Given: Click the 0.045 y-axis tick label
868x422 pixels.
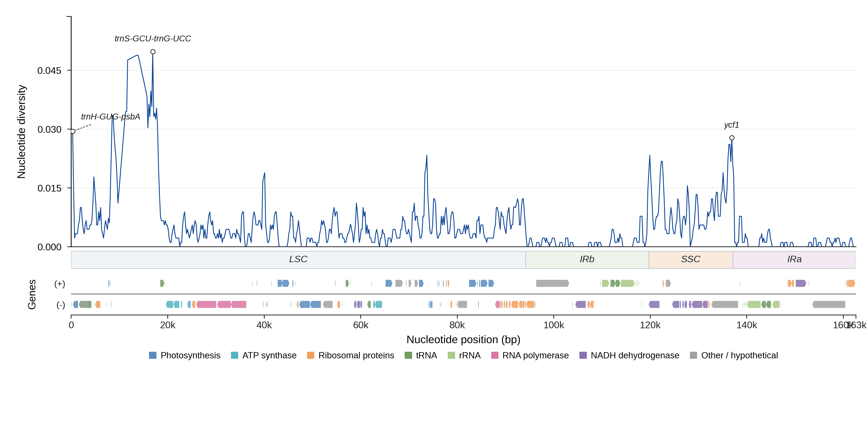Looking at the screenshot, I should tap(50, 71).
